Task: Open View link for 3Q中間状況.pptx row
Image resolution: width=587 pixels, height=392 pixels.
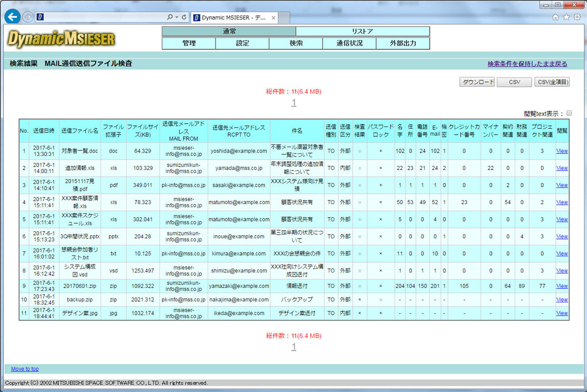Action: (561, 236)
